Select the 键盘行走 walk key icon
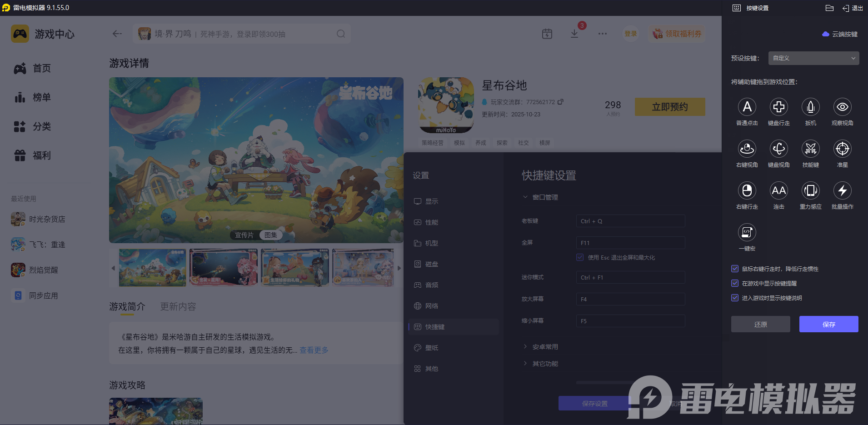 [778, 107]
